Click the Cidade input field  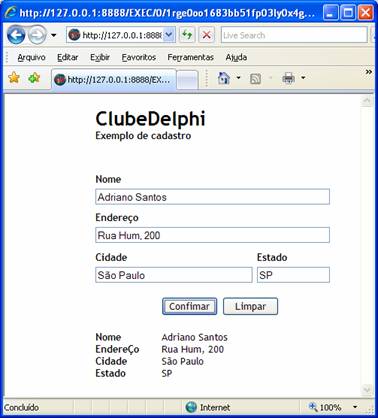tap(174, 275)
